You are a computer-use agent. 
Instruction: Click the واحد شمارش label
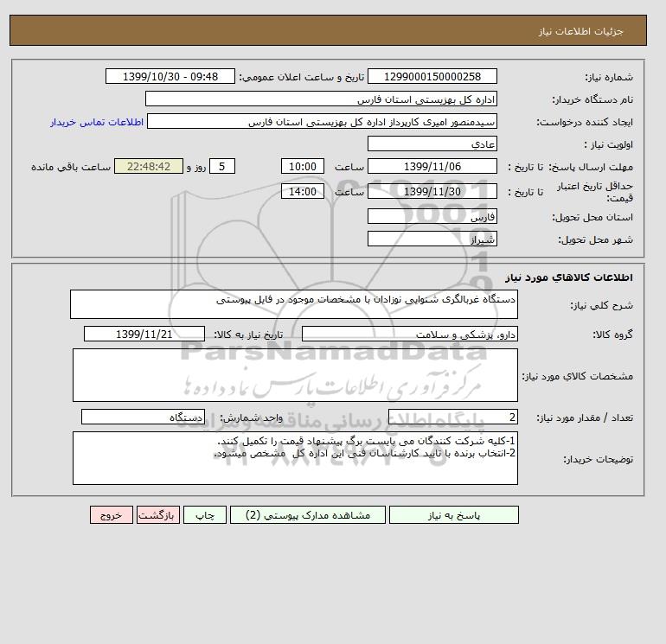251,418
